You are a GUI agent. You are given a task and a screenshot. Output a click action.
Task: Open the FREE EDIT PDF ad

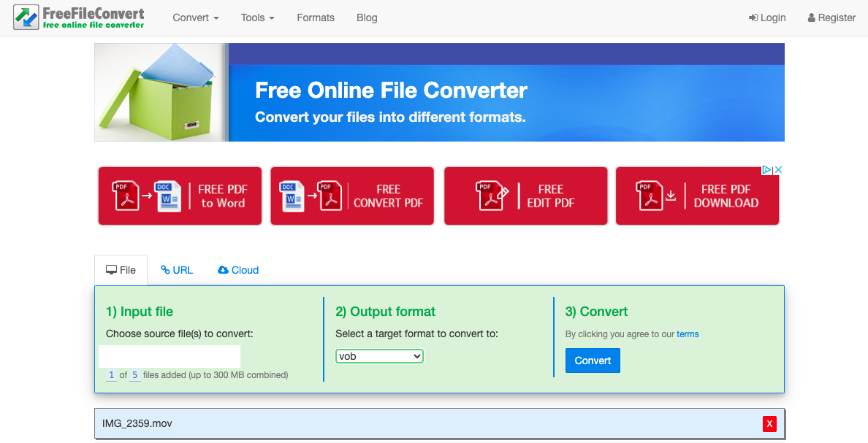point(526,196)
